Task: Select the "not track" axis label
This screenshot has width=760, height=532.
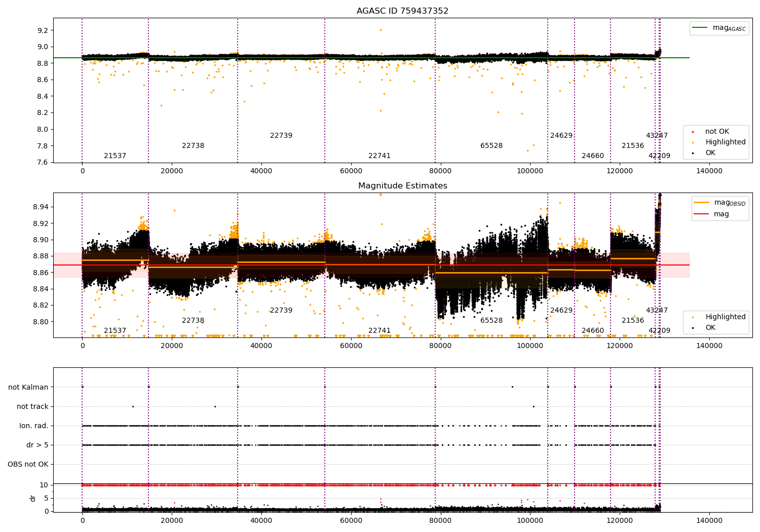Action: coord(32,406)
